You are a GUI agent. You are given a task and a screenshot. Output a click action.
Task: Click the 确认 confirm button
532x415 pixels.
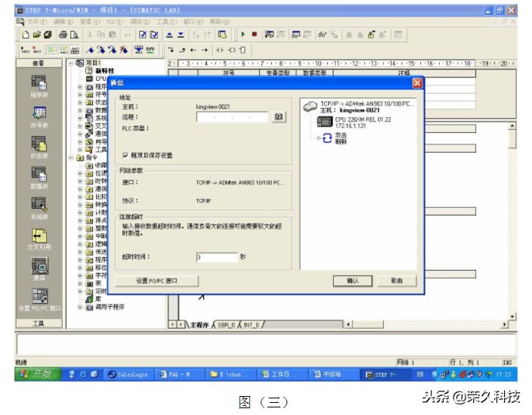pyautogui.click(x=353, y=280)
